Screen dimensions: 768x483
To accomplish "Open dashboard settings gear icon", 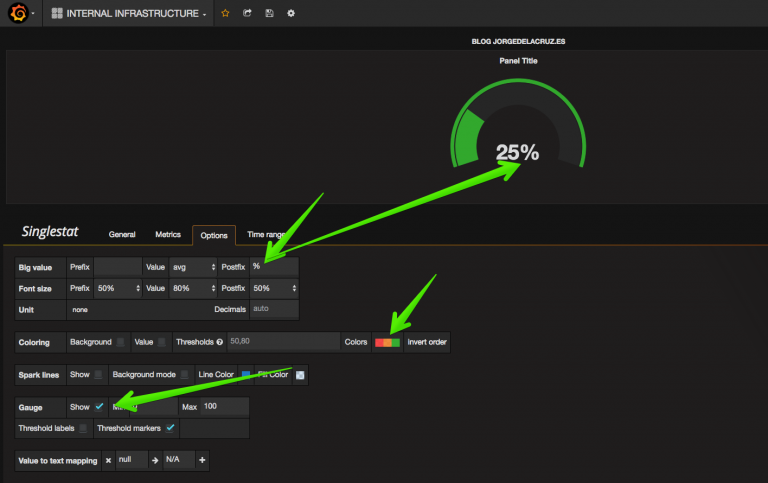I will [x=291, y=13].
